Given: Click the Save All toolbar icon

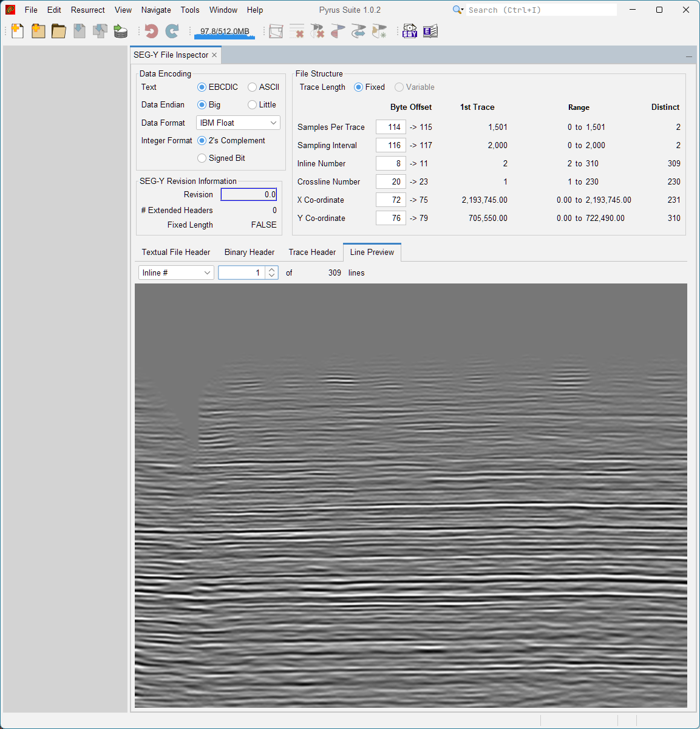Looking at the screenshot, I should click(x=100, y=31).
